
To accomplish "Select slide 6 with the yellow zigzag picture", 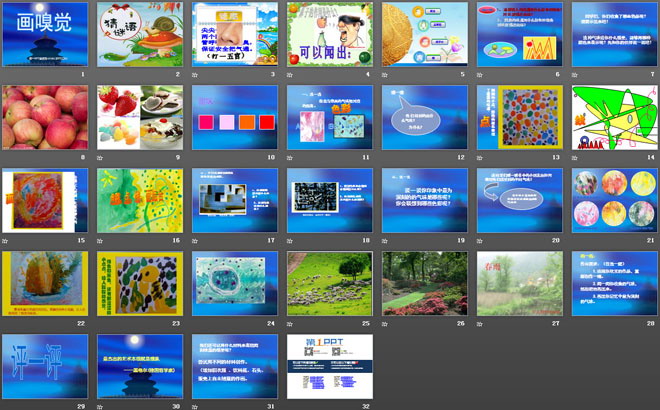I will click(x=520, y=34).
